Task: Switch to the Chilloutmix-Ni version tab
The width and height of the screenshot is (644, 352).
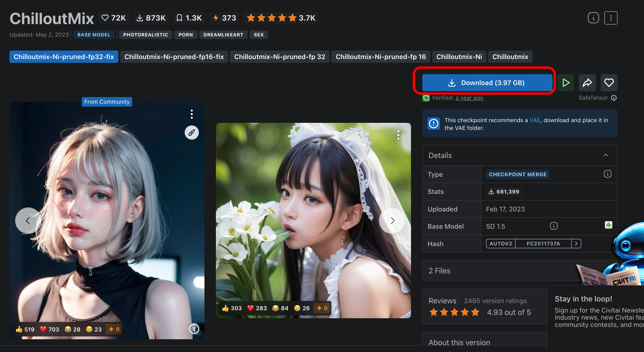Action: click(459, 57)
